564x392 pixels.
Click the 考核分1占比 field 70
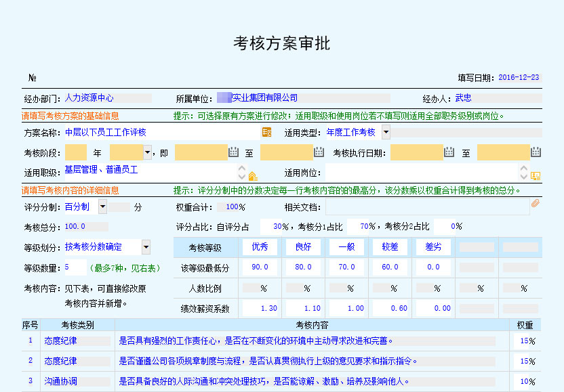358,227
